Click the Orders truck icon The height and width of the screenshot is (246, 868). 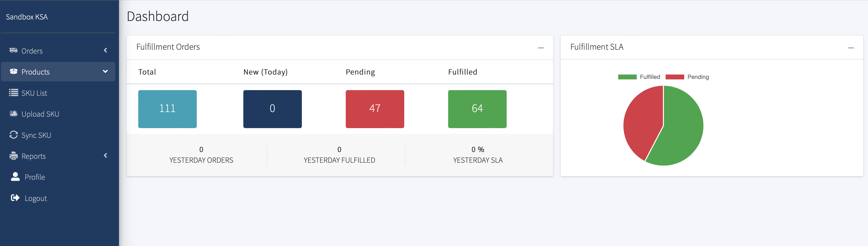(13, 50)
